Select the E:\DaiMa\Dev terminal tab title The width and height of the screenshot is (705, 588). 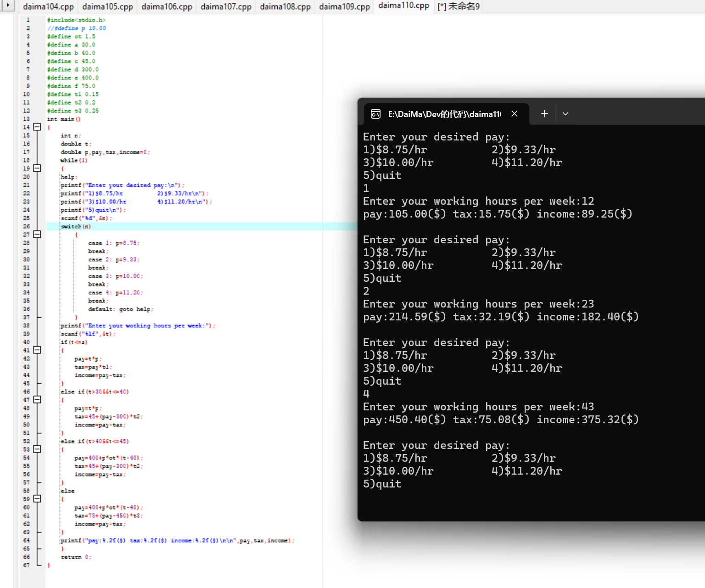(x=444, y=114)
